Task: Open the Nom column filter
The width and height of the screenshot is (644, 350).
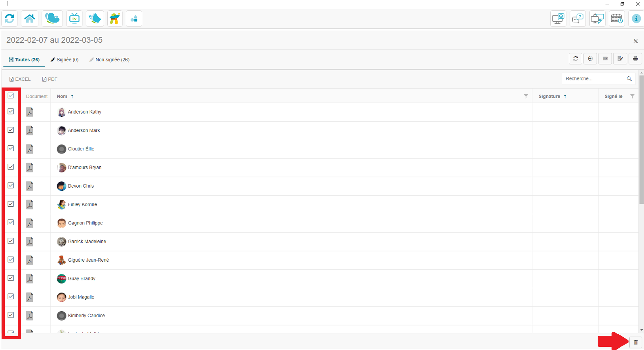Action: point(526,96)
